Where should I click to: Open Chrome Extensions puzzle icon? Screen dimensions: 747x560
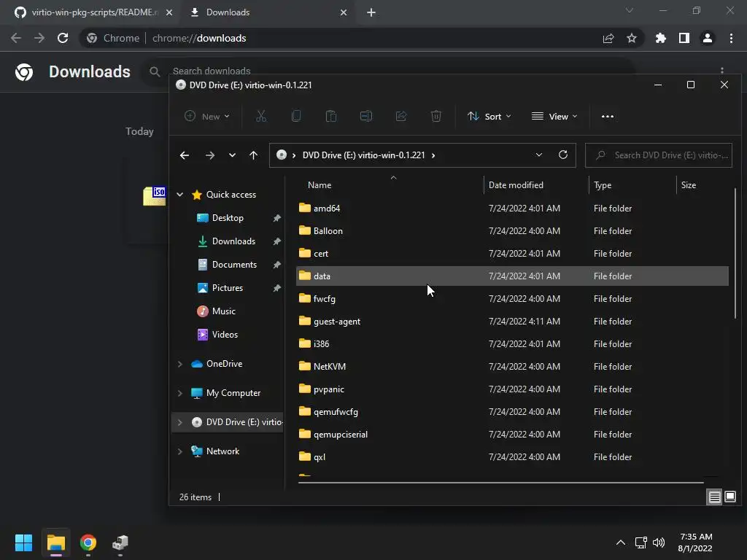click(661, 38)
